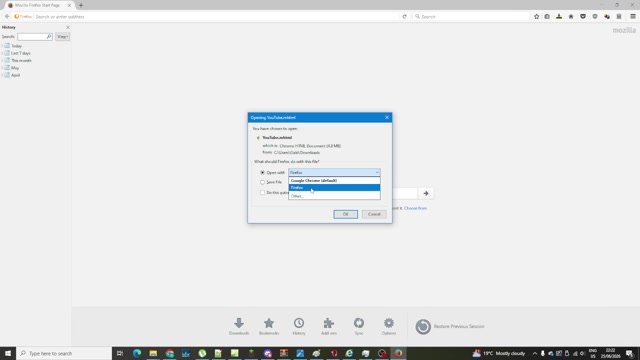The image size is (640, 360).
Task: Click Restore Previous Session text
Action: [459, 327]
